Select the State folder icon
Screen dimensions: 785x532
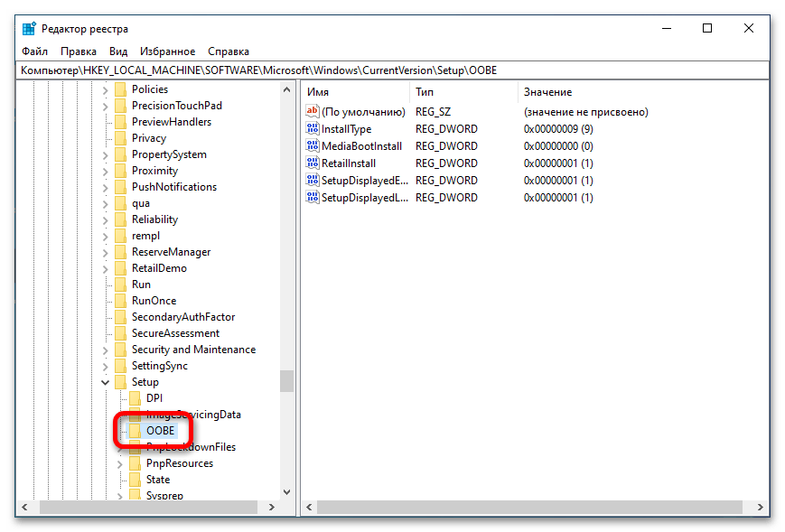[x=135, y=480]
